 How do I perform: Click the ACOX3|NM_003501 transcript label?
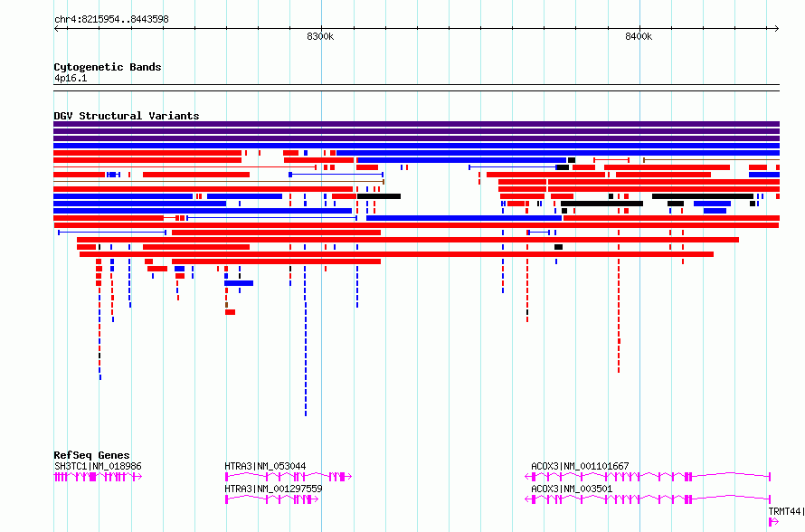click(x=572, y=489)
